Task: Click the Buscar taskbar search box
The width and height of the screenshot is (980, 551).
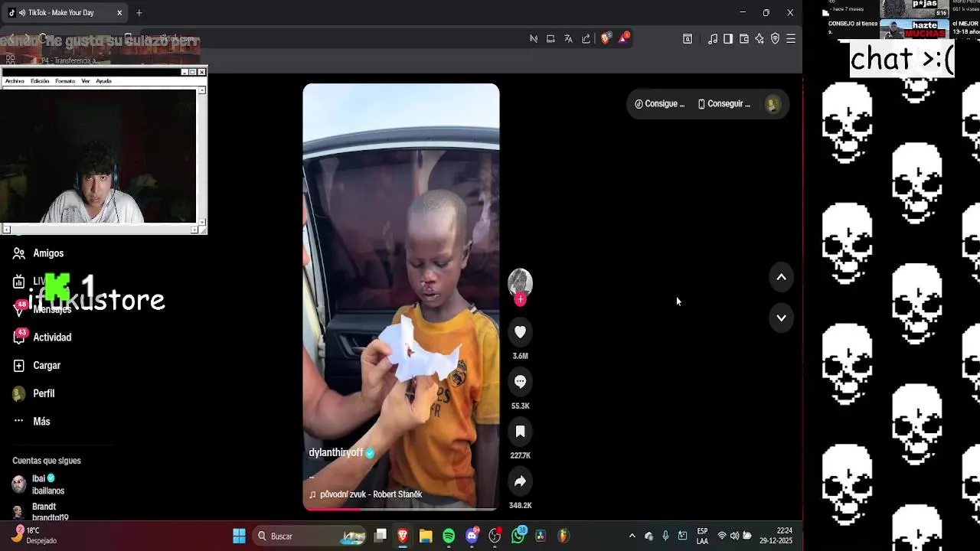Action: click(311, 536)
